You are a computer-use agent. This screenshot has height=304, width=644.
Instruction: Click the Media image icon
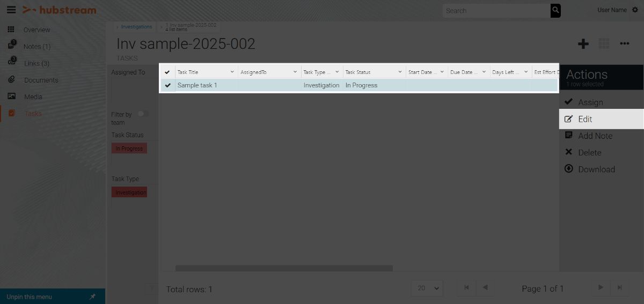coord(11,97)
